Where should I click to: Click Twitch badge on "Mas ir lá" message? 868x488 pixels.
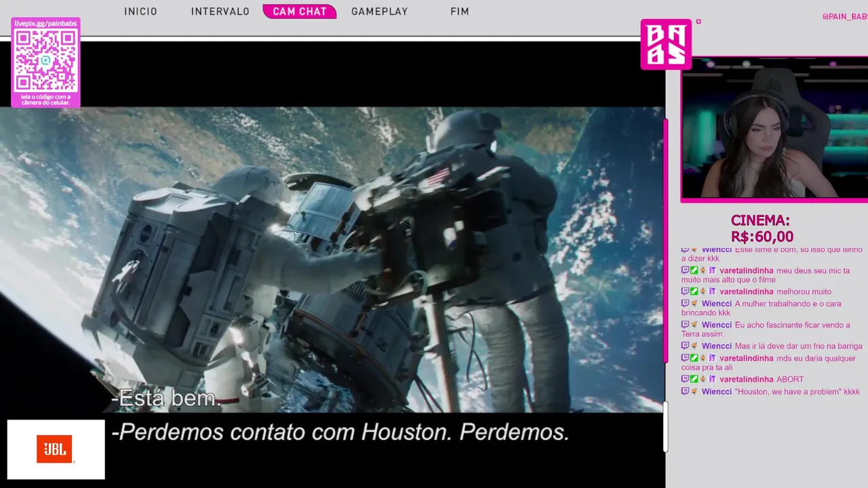685,346
